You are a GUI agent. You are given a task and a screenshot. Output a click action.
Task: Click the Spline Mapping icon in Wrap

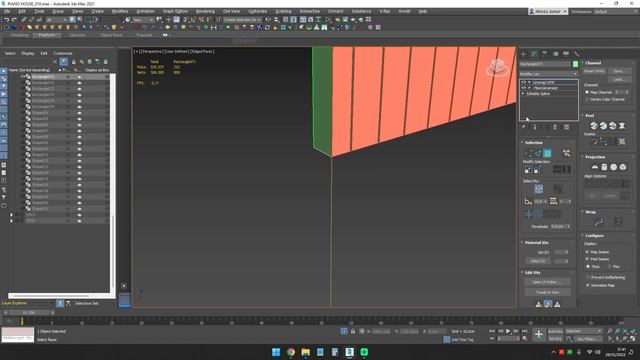599,222
